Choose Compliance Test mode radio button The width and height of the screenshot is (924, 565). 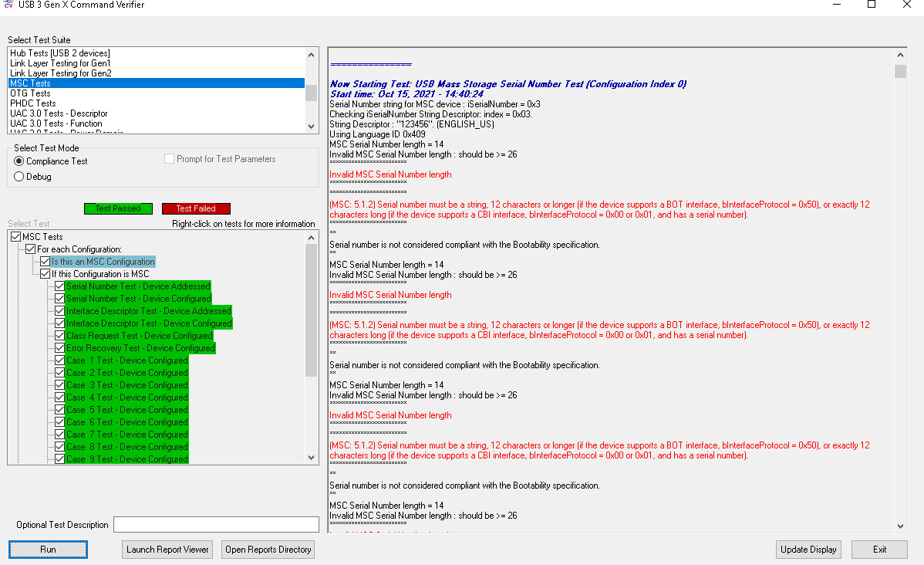(x=19, y=161)
